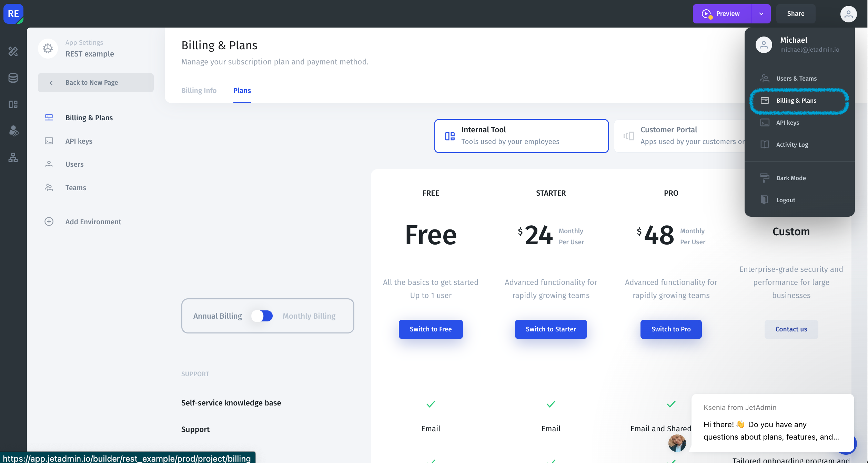Open the sitemap structure icon in sidebar
The width and height of the screenshot is (868, 463).
point(13,157)
